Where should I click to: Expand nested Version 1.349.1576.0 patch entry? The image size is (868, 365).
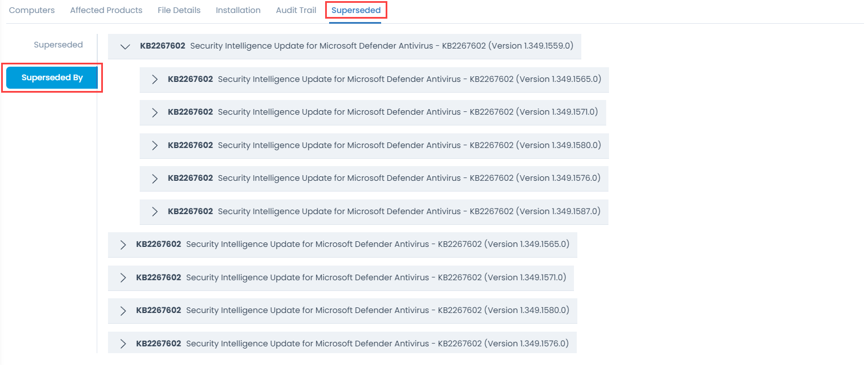coord(154,179)
